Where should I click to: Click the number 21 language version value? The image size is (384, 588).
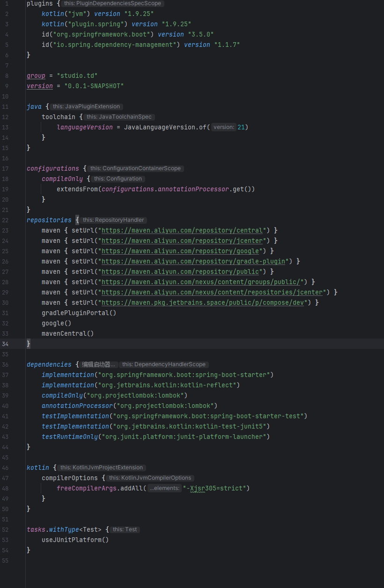pyautogui.click(x=241, y=127)
